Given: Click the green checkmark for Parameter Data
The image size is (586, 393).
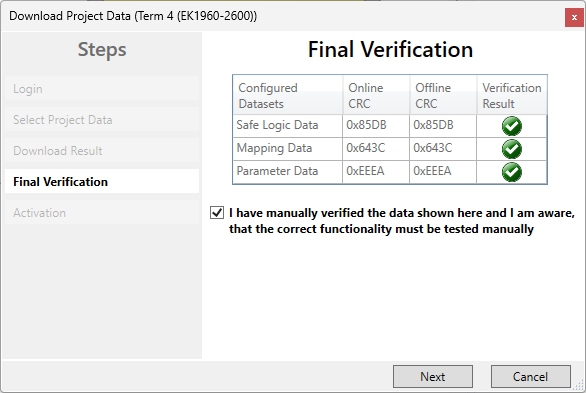Looking at the screenshot, I should tap(512, 172).
